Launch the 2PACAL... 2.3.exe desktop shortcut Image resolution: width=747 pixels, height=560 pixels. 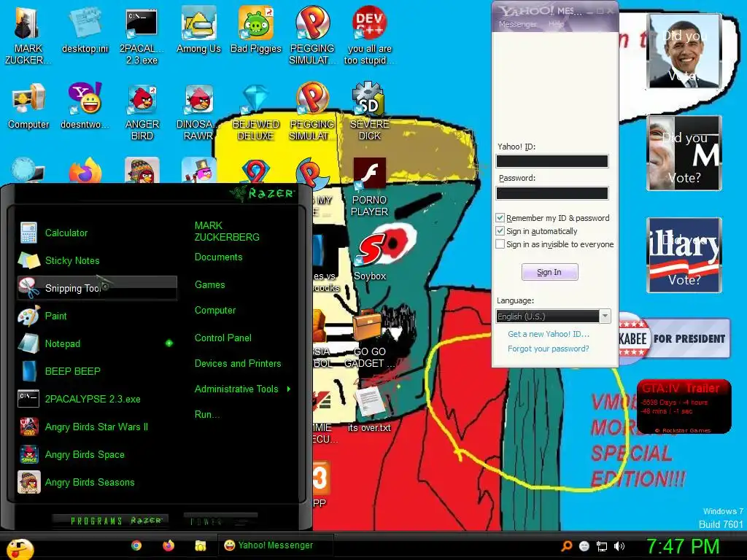(x=142, y=36)
